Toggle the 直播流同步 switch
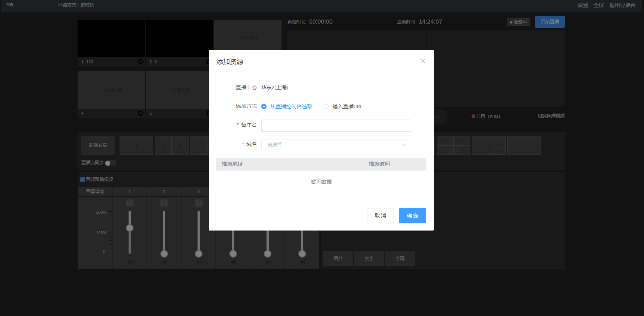Screen dimensions: 644x316 coord(111,163)
